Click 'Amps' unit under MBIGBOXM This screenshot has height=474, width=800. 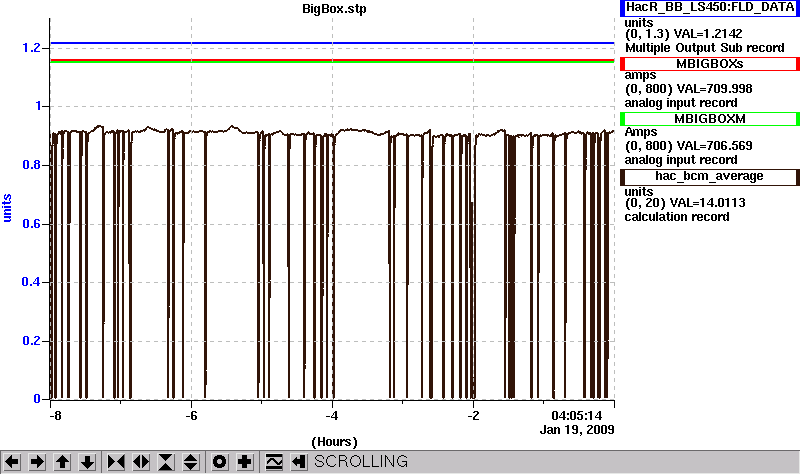point(641,132)
